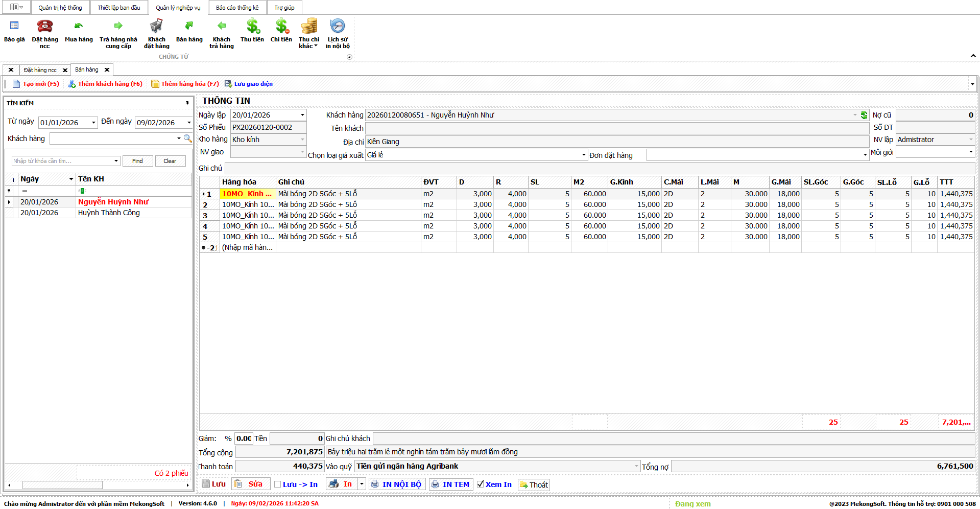The image size is (980, 509).
Task: Open the Báo giá quotation icon
Action: (x=14, y=26)
